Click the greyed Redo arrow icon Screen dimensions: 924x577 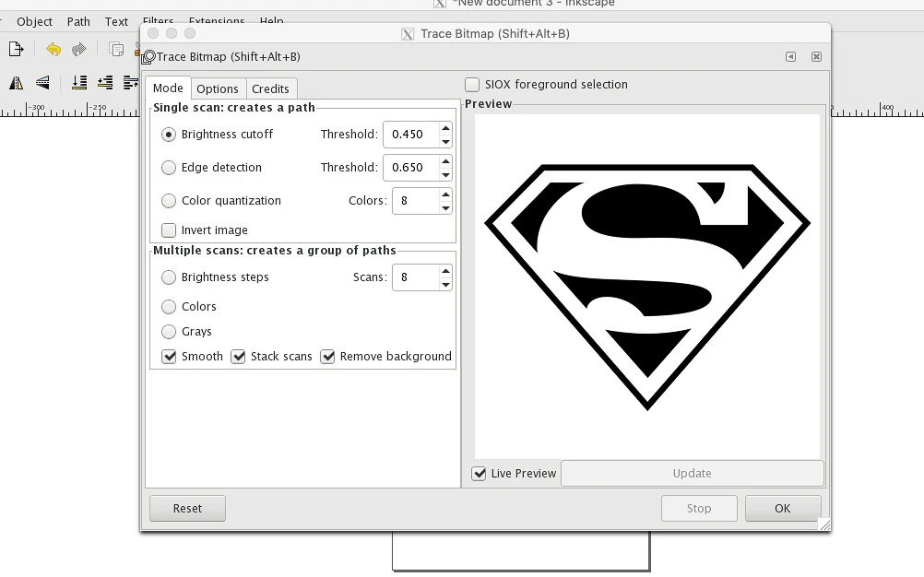point(79,49)
